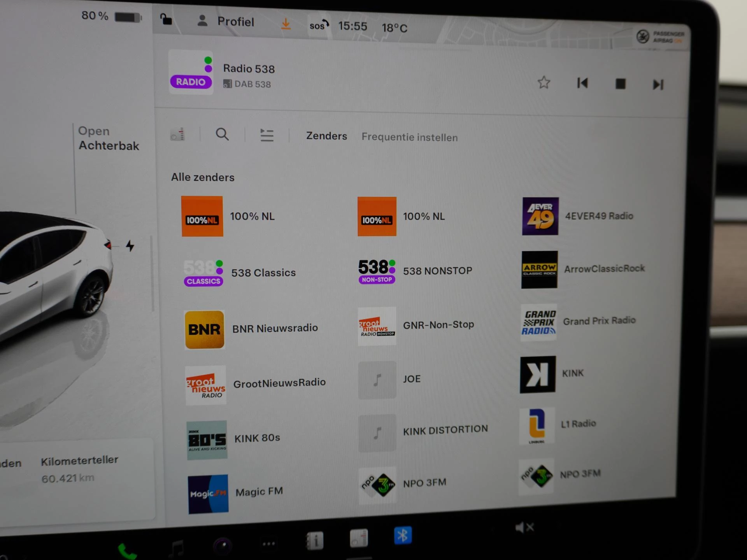Screen dimensions: 747x560
Task: Open the queue list icon
Action: point(267,135)
